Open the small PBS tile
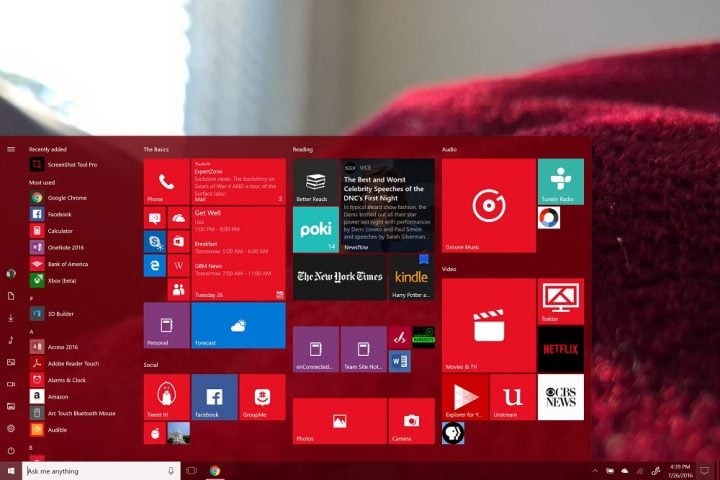The height and width of the screenshot is (480, 720). pos(453,433)
